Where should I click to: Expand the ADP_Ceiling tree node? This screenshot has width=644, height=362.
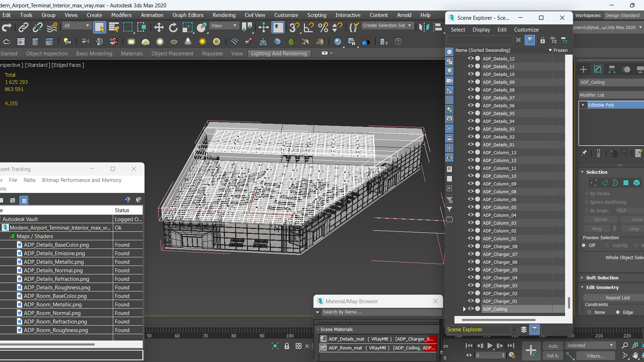[465, 309]
